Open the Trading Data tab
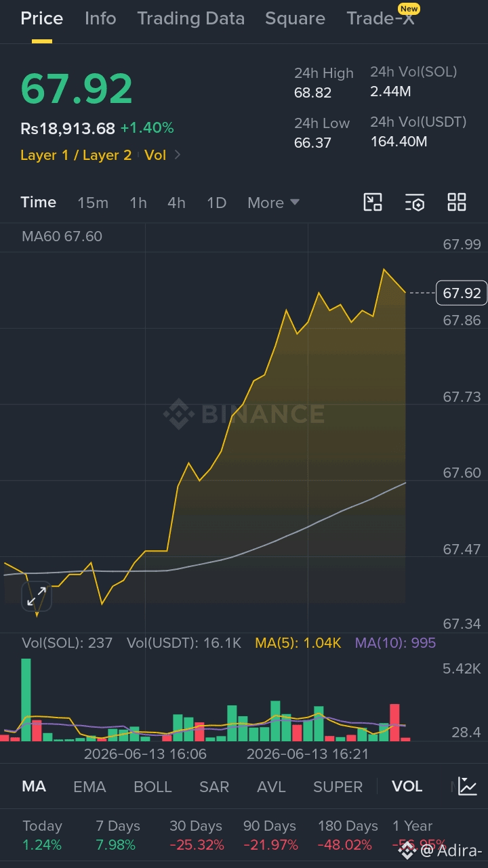The height and width of the screenshot is (868, 488). [191, 18]
